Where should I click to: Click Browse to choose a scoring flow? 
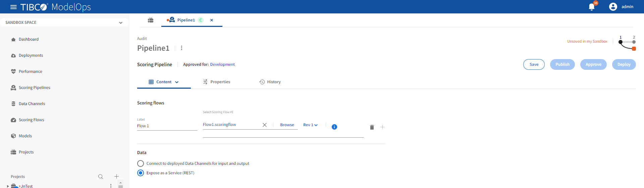tap(287, 125)
